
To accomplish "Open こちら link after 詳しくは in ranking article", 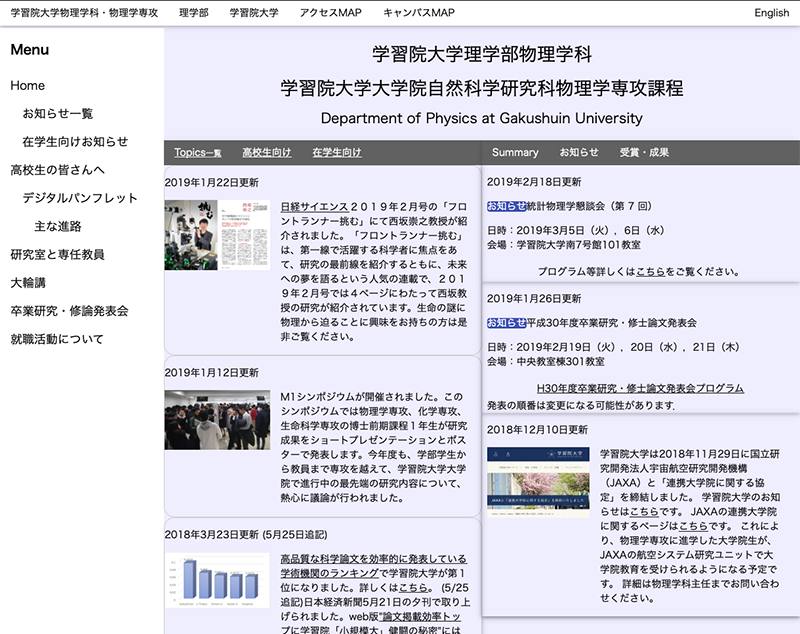I will click(413, 588).
